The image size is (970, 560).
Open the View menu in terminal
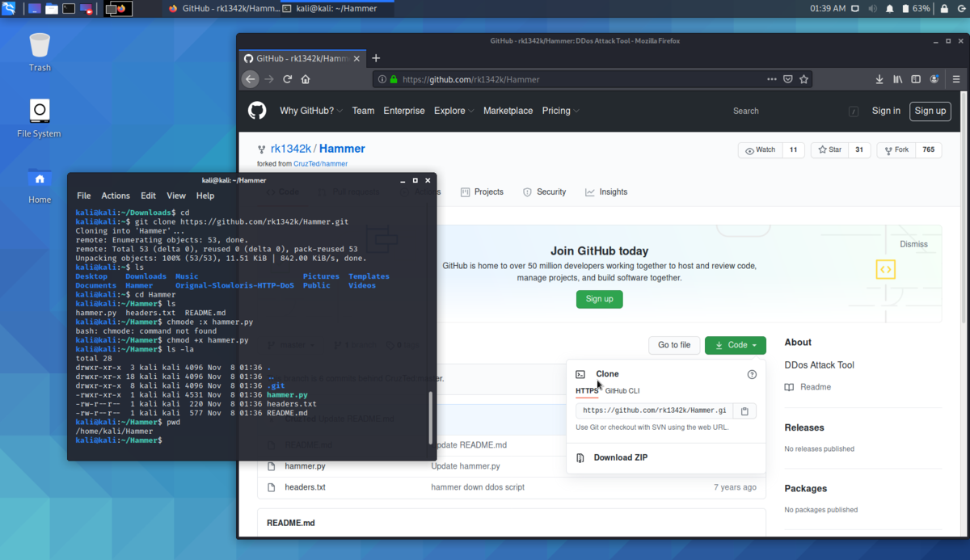tap(176, 196)
